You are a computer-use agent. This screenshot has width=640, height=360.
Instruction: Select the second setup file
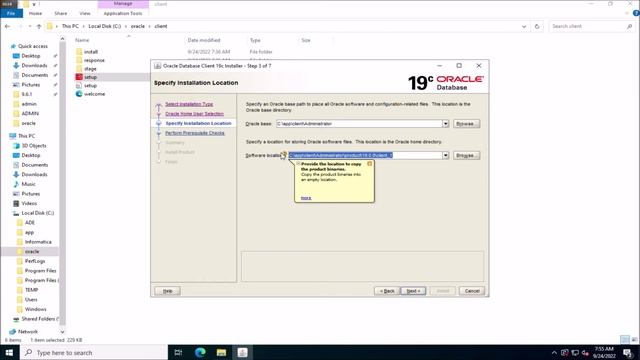click(x=90, y=86)
